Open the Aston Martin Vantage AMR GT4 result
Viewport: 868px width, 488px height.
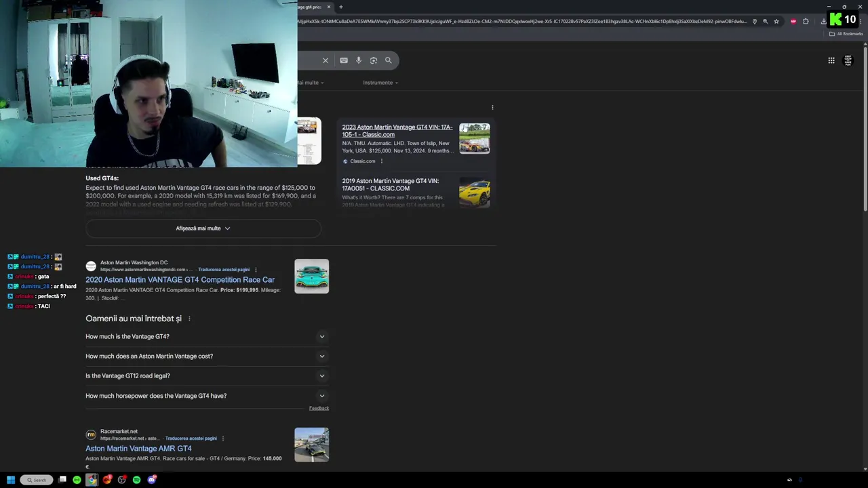138,449
